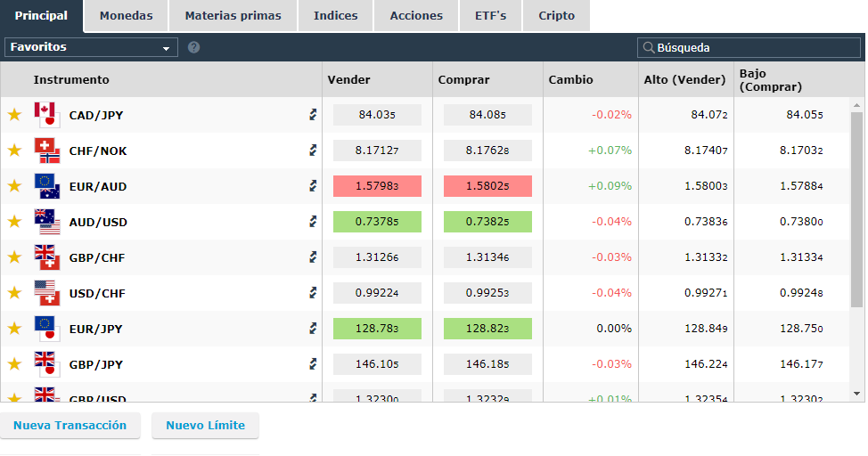868x456 pixels.
Task: Open CAD/JPY chart expand icon
Action: 313,115
